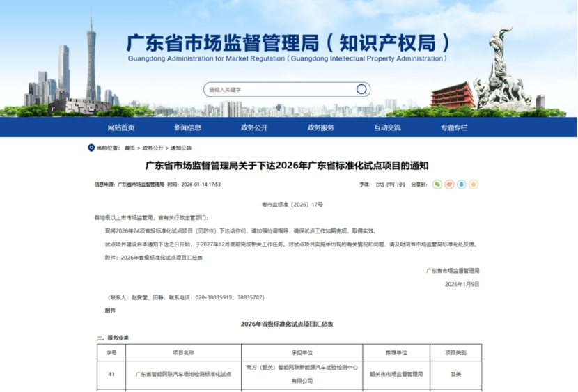Expand the 互动交流 navigation menu

pos(387,127)
